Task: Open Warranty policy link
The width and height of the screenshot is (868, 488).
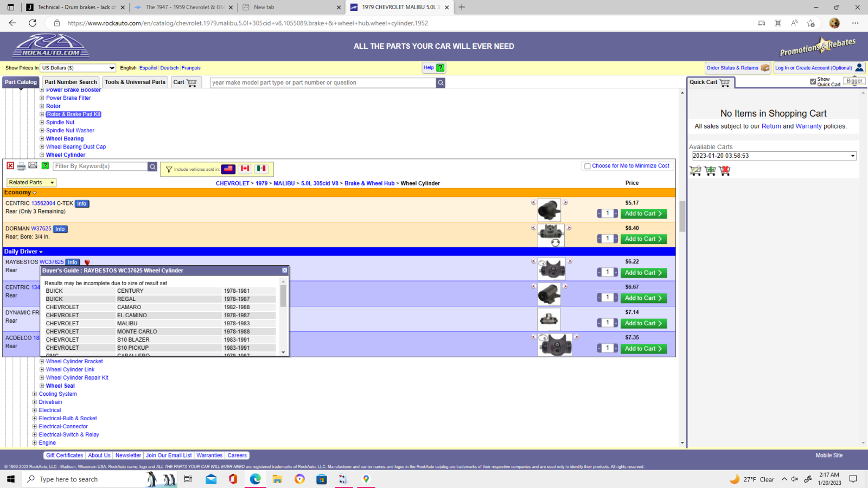Action: point(808,126)
